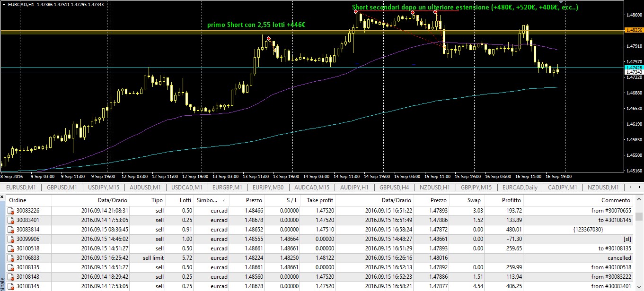This screenshot has height=291, width=644.
Task: Sort orders by the Profitto column header
Action: point(504,200)
